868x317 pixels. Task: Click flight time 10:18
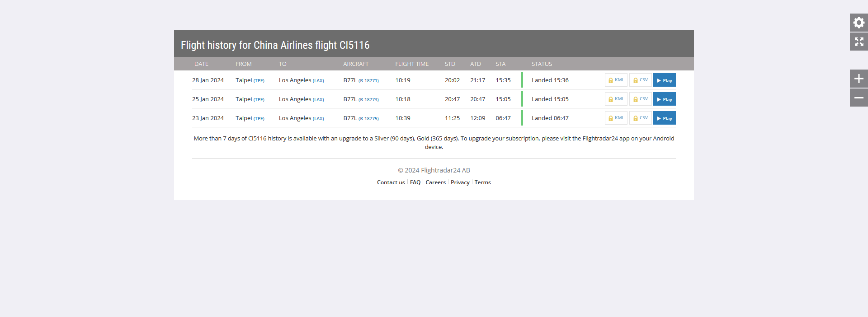click(403, 99)
